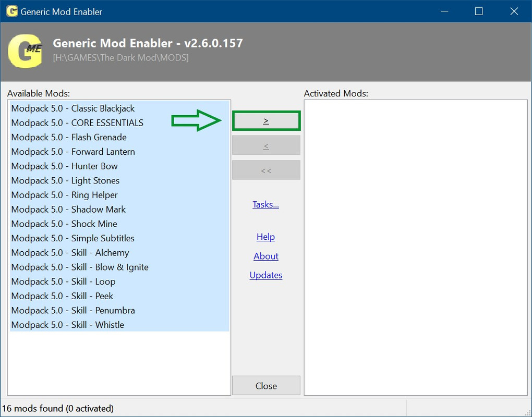The height and width of the screenshot is (417, 532).
Task: Maximize the Generic Mod Enabler window
Action: click(x=479, y=11)
